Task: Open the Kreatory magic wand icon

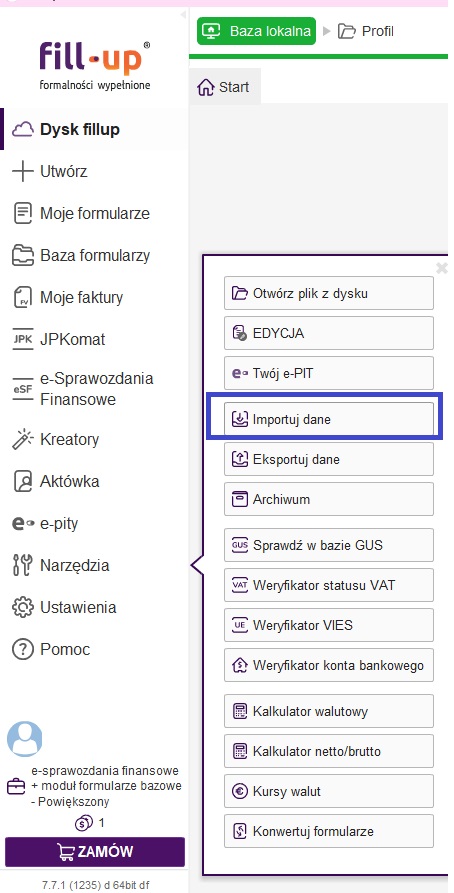Action: point(23,439)
